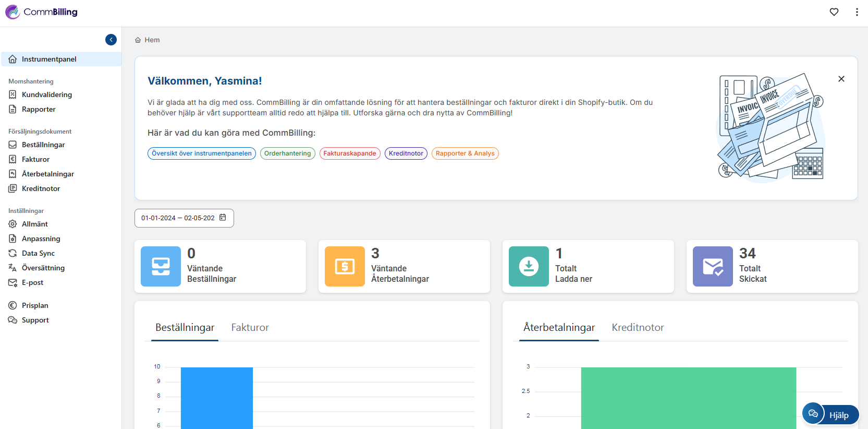Open the date range picker field
This screenshot has width=868, height=429.
pyautogui.click(x=178, y=218)
